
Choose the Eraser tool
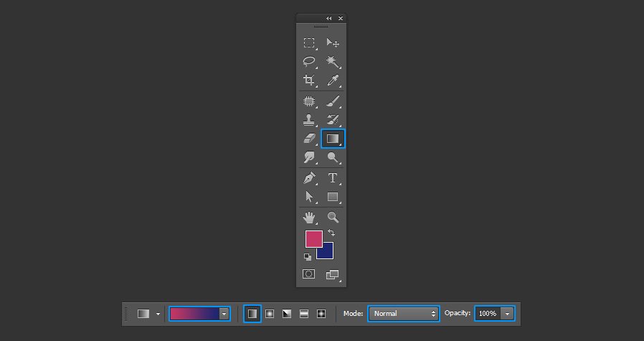pyautogui.click(x=309, y=139)
